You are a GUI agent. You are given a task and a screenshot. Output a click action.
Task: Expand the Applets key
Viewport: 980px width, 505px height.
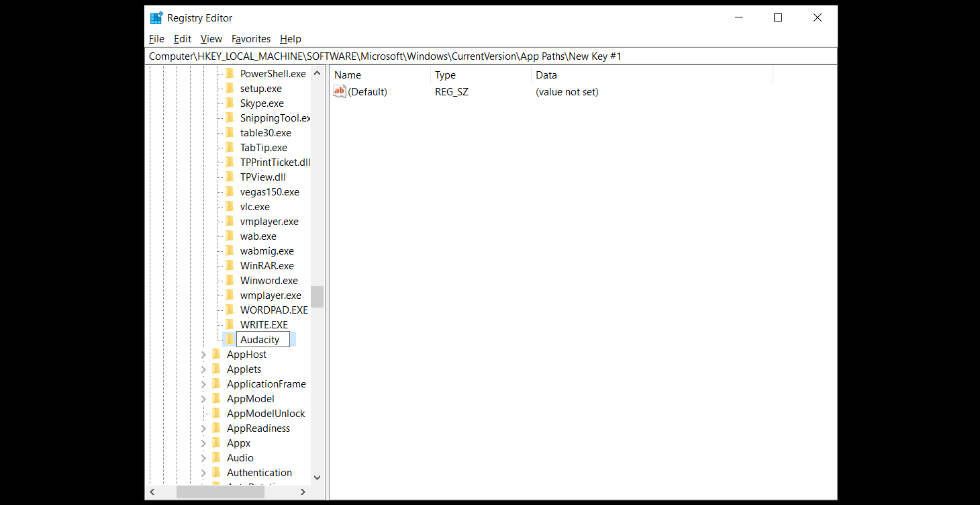pyautogui.click(x=203, y=369)
